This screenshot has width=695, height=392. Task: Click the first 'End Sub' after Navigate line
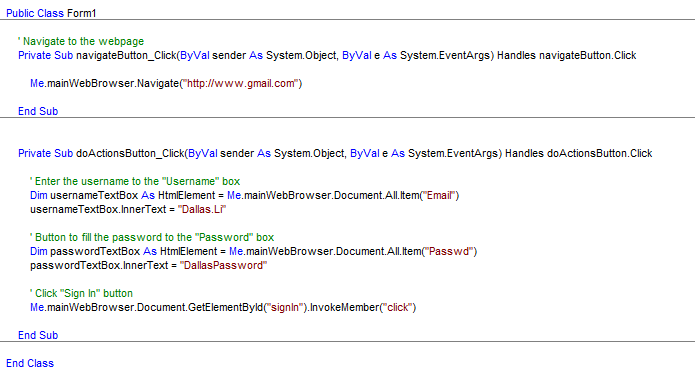(38, 111)
